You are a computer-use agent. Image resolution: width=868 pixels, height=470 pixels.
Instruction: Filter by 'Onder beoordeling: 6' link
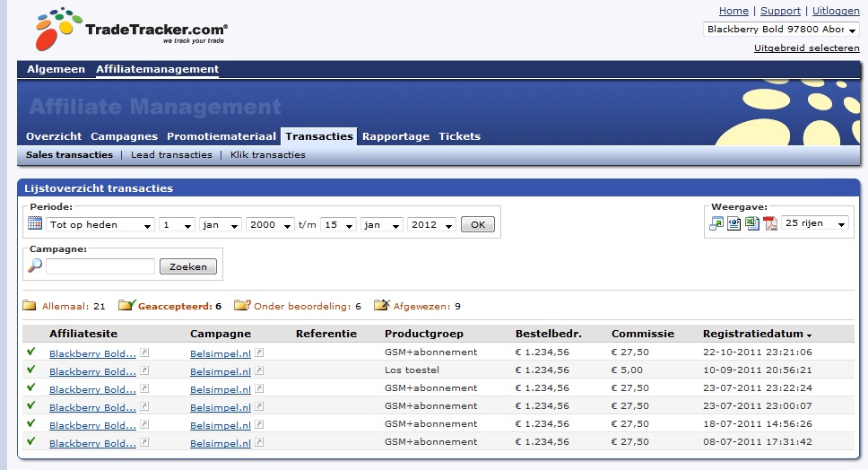[308, 306]
